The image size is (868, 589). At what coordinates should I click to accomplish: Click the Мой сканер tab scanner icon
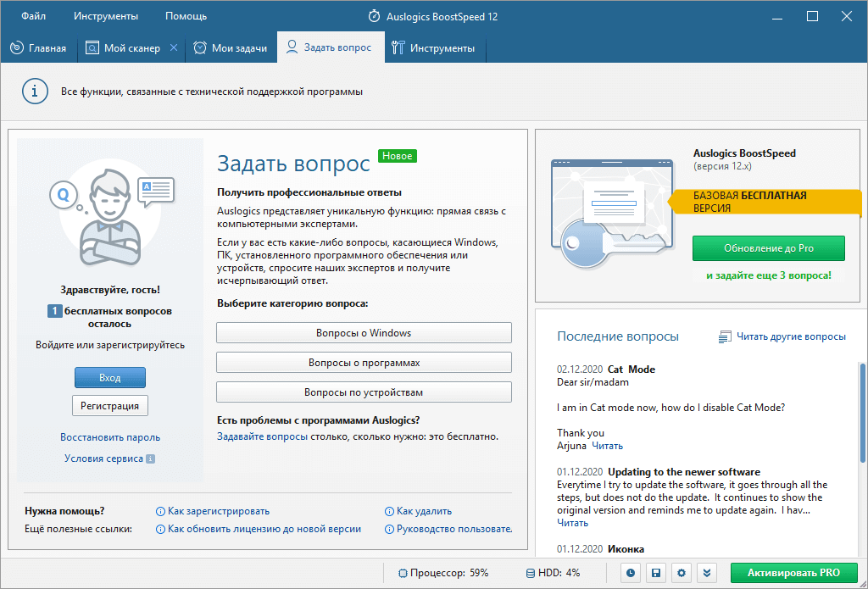(92, 47)
